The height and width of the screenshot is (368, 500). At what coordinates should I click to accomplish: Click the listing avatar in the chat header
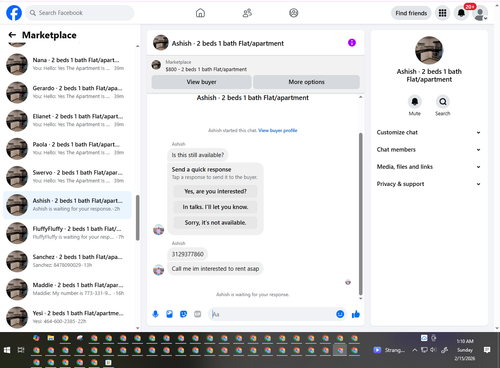(161, 43)
